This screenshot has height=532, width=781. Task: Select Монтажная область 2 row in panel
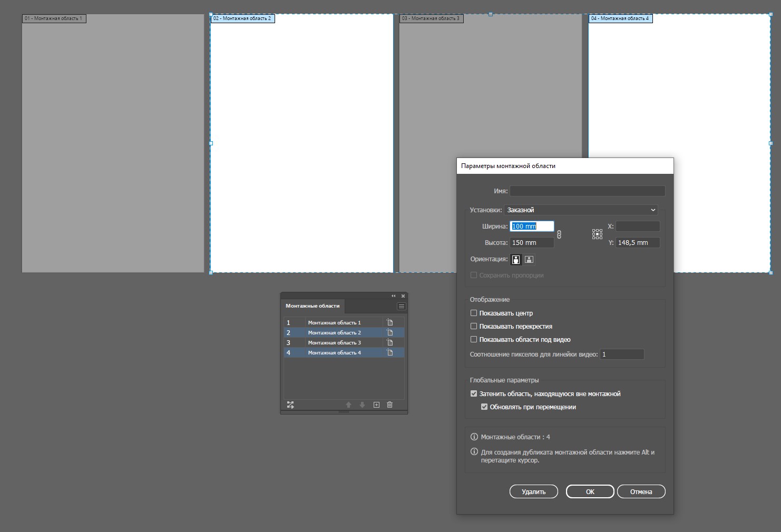344,332
